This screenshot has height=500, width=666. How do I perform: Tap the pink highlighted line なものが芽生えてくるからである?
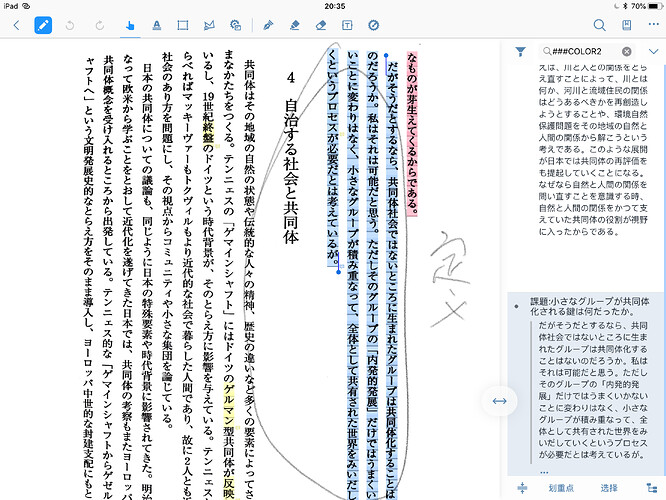(x=412, y=133)
